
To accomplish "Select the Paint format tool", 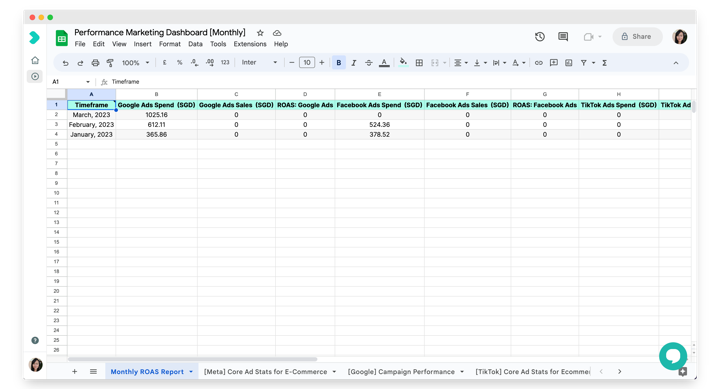I will coord(110,63).
